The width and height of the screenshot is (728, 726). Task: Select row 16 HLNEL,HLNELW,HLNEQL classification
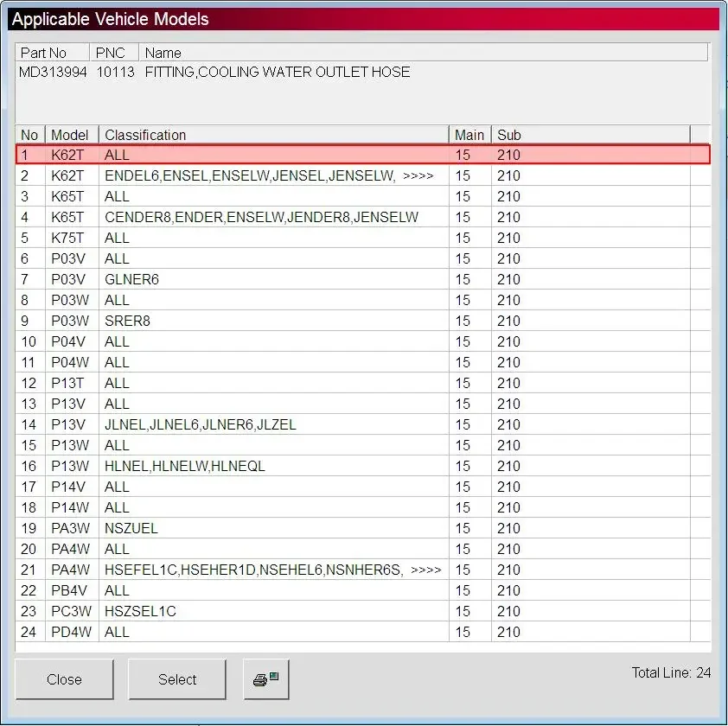tap(185, 466)
